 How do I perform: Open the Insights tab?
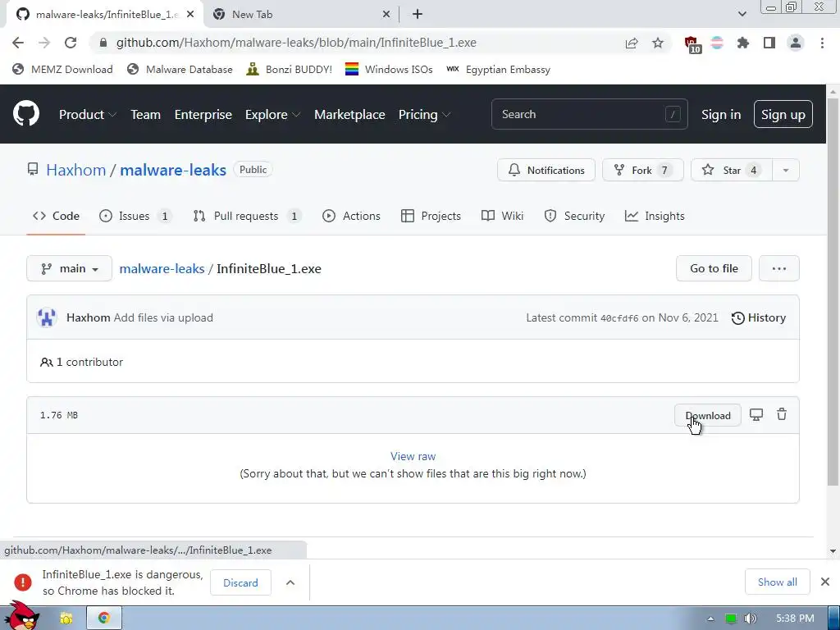click(x=655, y=216)
